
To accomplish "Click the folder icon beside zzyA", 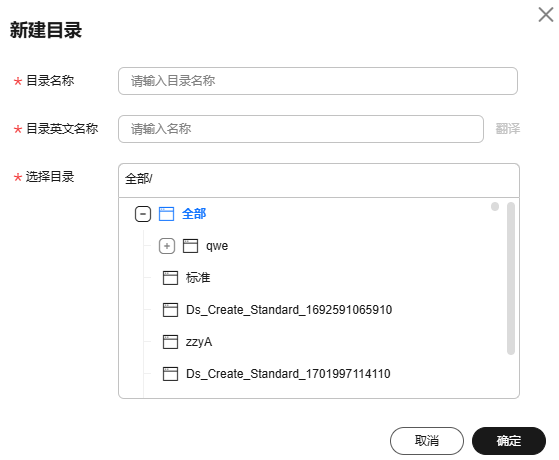I will tap(170, 342).
